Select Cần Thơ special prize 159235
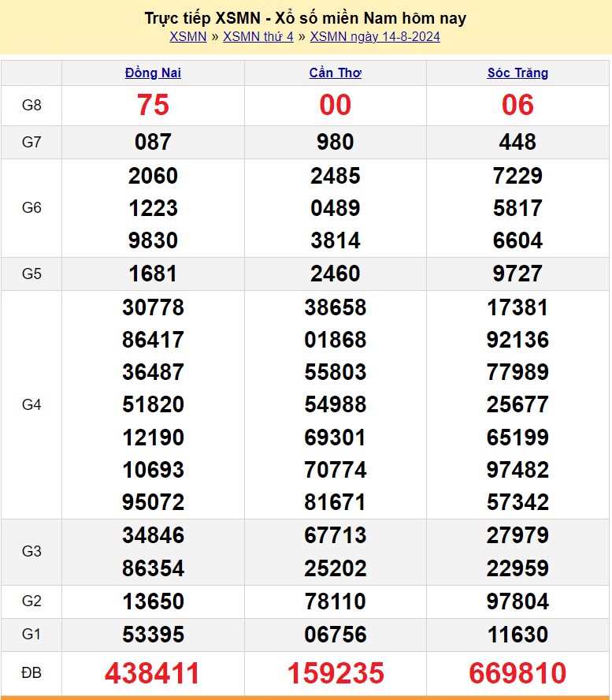 point(336,673)
